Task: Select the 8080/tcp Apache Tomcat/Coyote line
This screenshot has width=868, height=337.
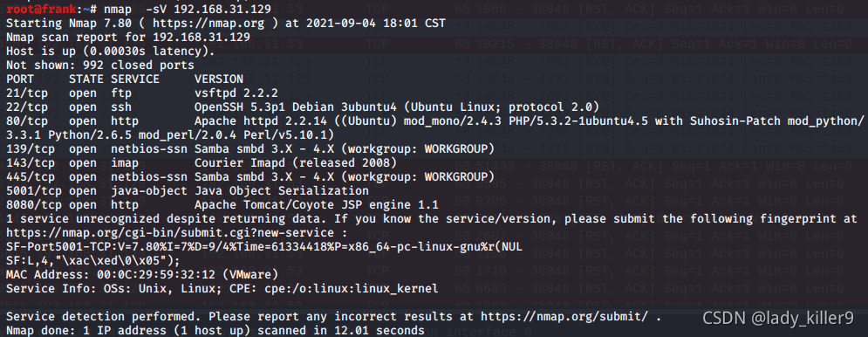Action: coord(222,204)
